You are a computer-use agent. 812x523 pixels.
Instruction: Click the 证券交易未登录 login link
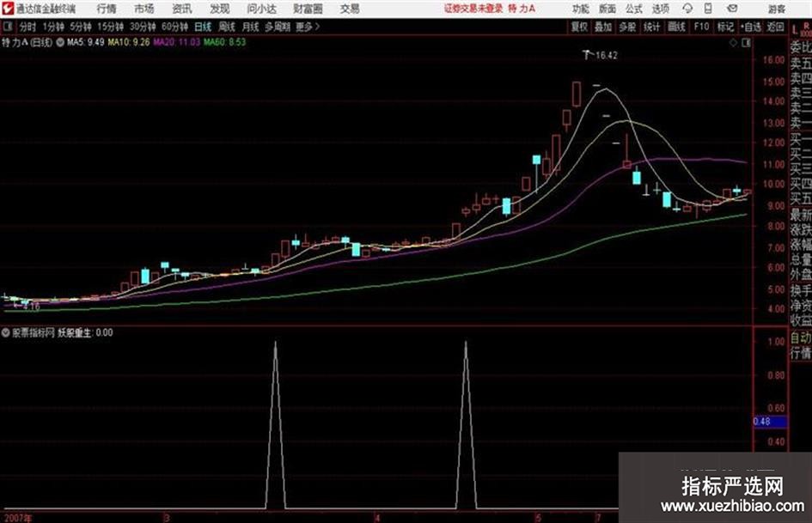pos(473,9)
